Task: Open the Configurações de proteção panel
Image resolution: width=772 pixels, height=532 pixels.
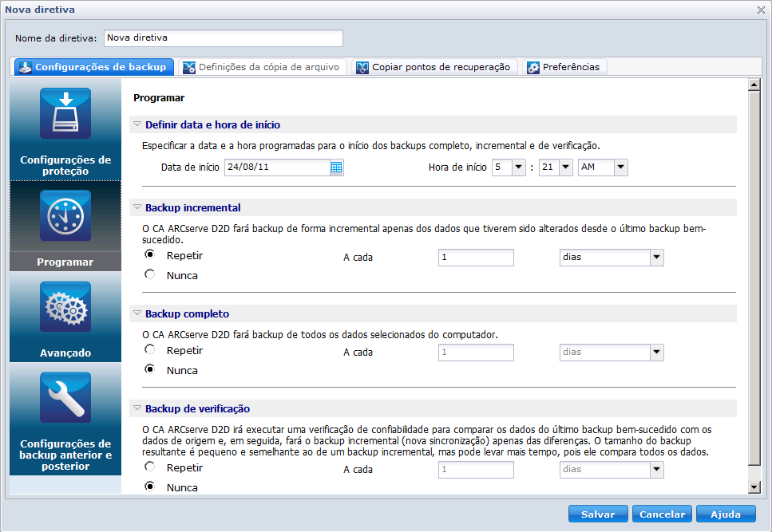Action: click(x=65, y=113)
